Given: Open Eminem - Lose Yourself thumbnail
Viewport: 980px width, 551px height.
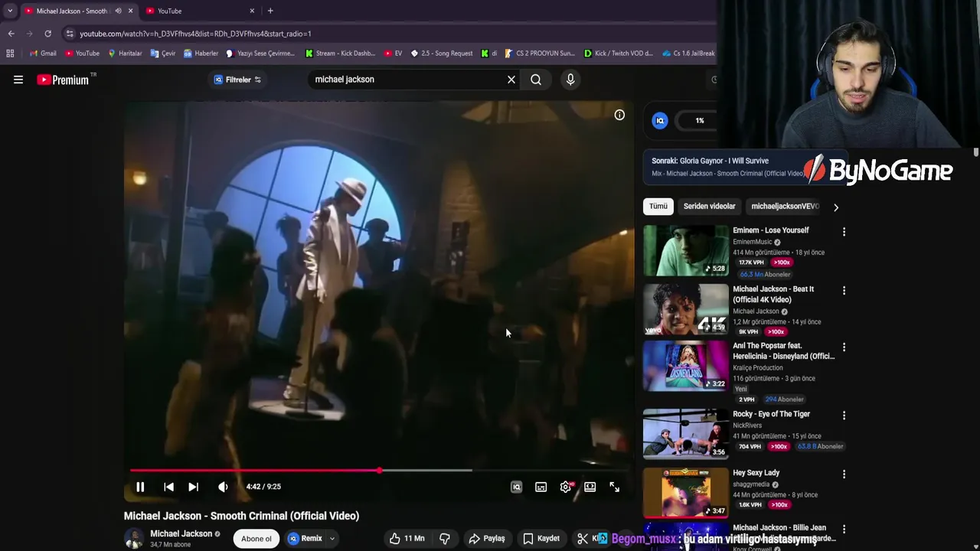Looking at the screenshot, I should coord(686,249).
